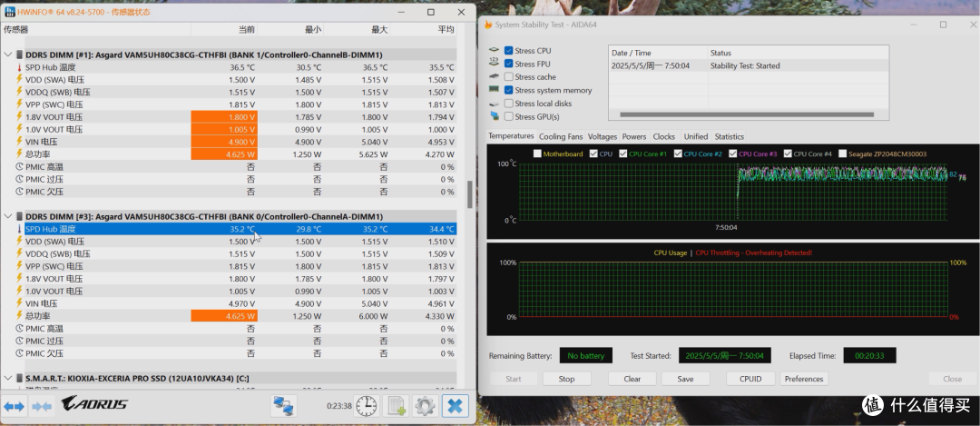Enable the Stress cache checkbox
The height and width of the screenshot is (426, 980).
[509, 77]
